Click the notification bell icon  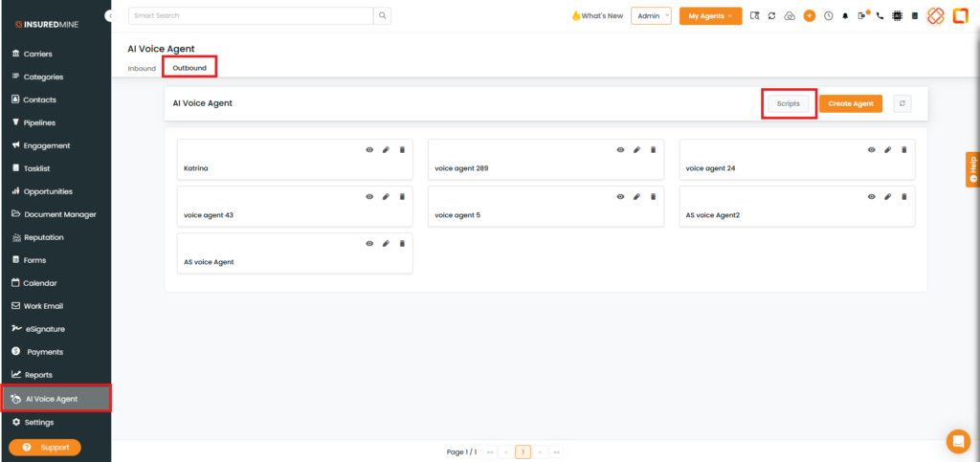[845, 16]
